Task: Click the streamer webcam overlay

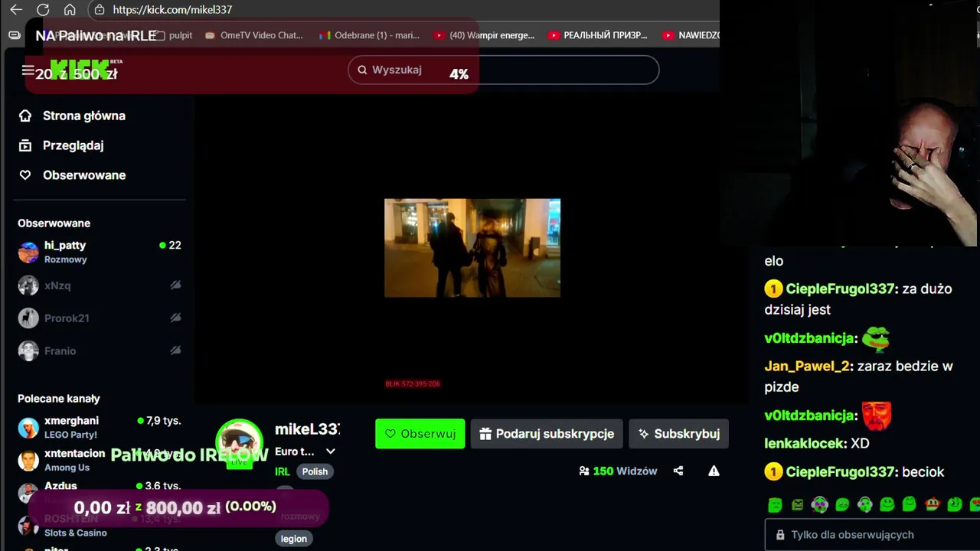Action: click(x=850, y=123)
